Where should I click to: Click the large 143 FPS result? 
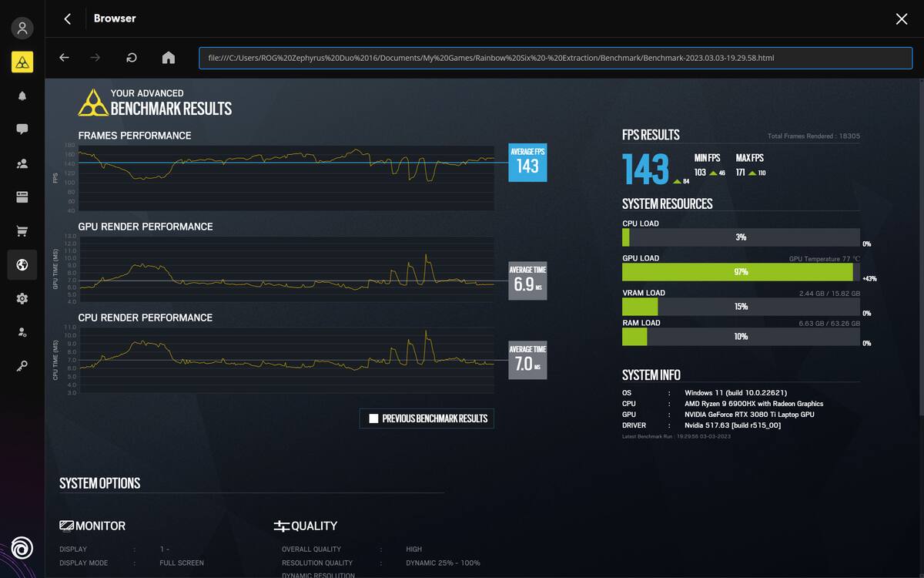(645, 169)
